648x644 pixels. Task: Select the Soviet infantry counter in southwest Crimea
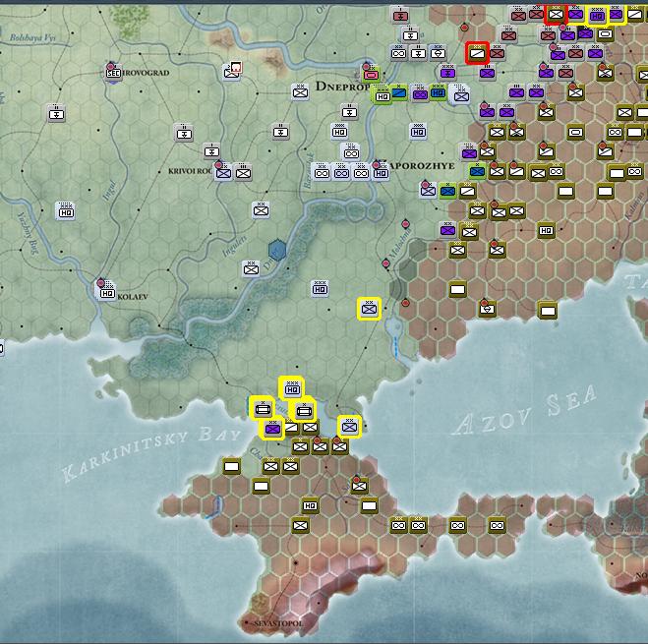301,525
